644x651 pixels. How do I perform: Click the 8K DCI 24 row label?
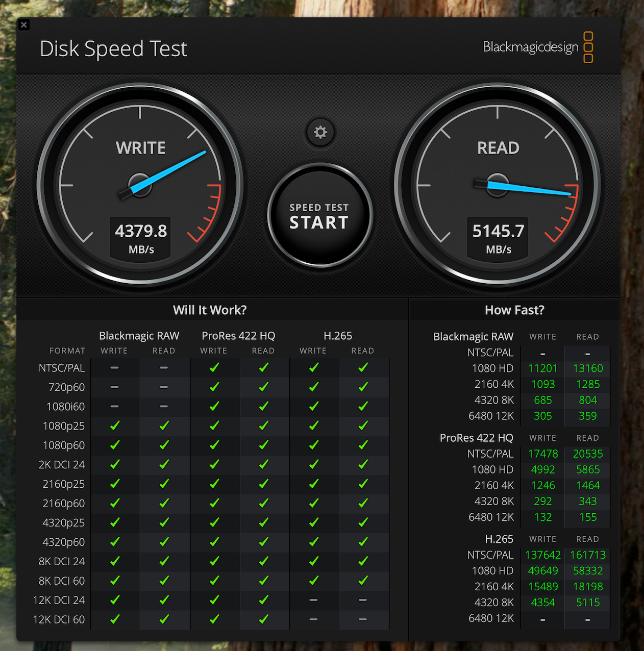(x=62, y=562)
